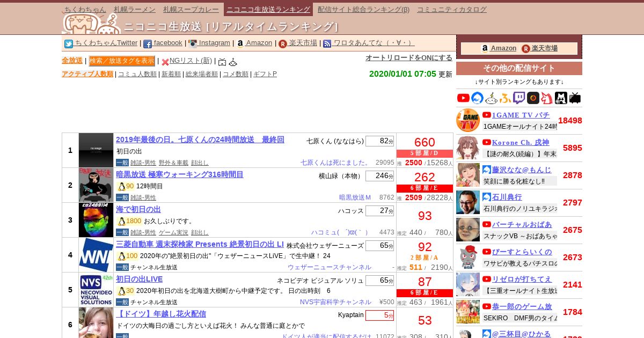
Task: Open 1GAME TV channel avatar in sidebar
Action: [468, 120]
